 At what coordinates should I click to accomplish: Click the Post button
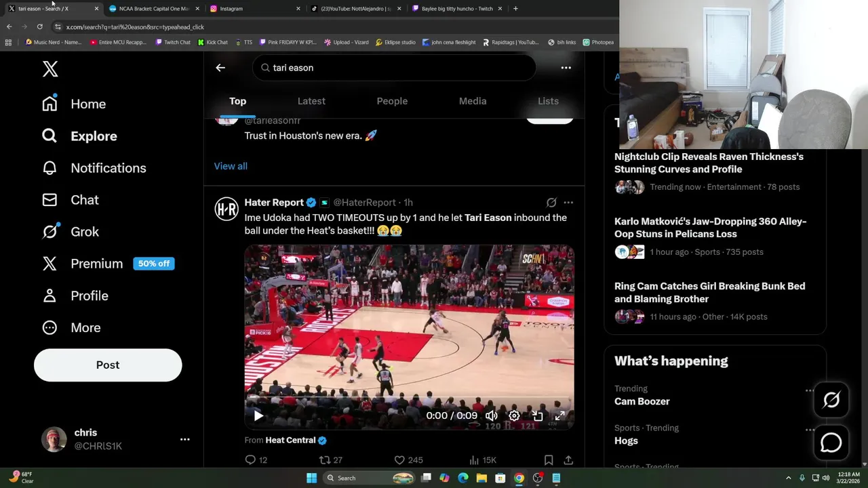[x=108, y=365]
